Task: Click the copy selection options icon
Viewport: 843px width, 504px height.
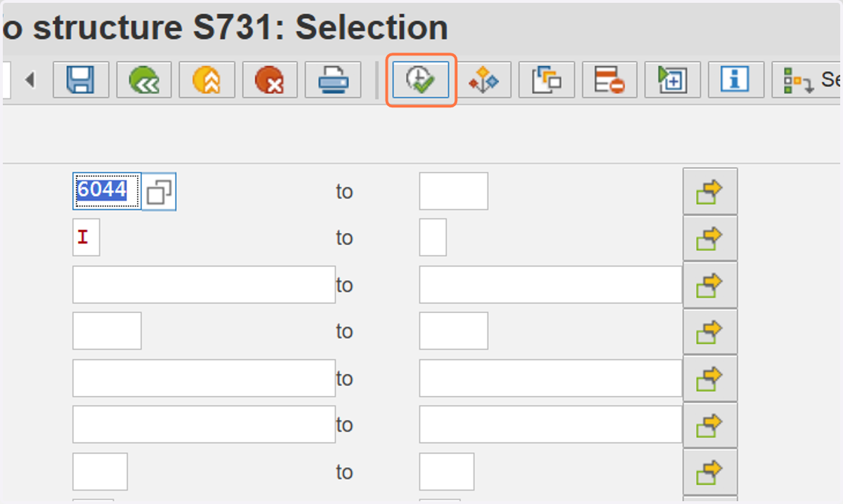Action: tap(547, 79)
